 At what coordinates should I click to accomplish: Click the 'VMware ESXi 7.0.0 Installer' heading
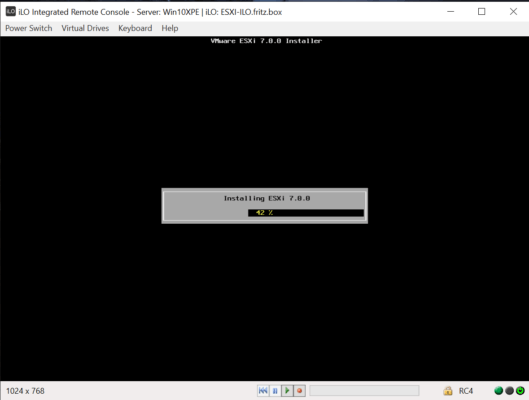coord(266,41)
